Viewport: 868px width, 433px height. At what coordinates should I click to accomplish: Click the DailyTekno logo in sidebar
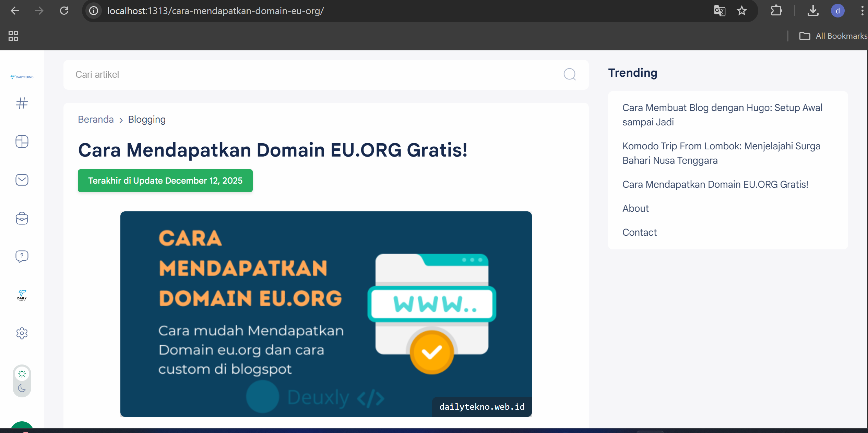tap(22, 77)
